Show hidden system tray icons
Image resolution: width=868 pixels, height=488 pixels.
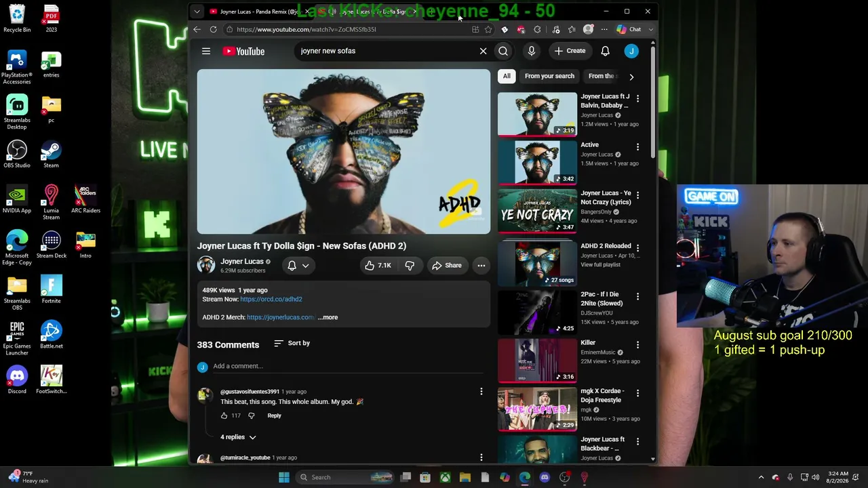click(x=761, y=477)
